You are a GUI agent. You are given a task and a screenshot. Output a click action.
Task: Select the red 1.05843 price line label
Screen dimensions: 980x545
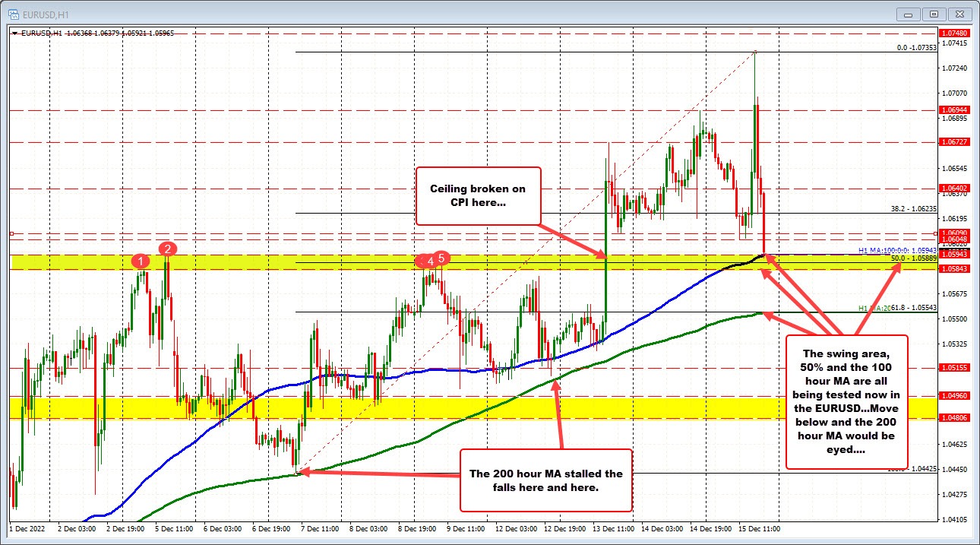pyautogui.click(x=953, y=268)
